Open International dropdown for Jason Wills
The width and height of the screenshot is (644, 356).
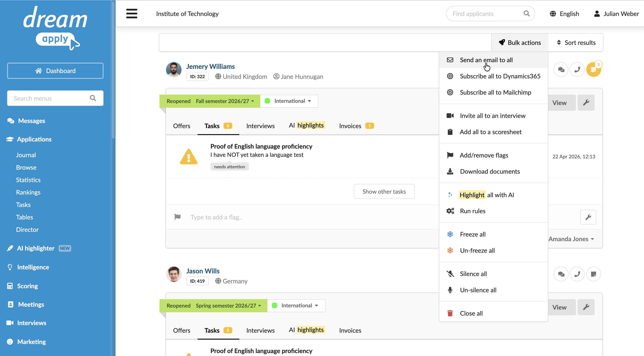pos(296,305)
